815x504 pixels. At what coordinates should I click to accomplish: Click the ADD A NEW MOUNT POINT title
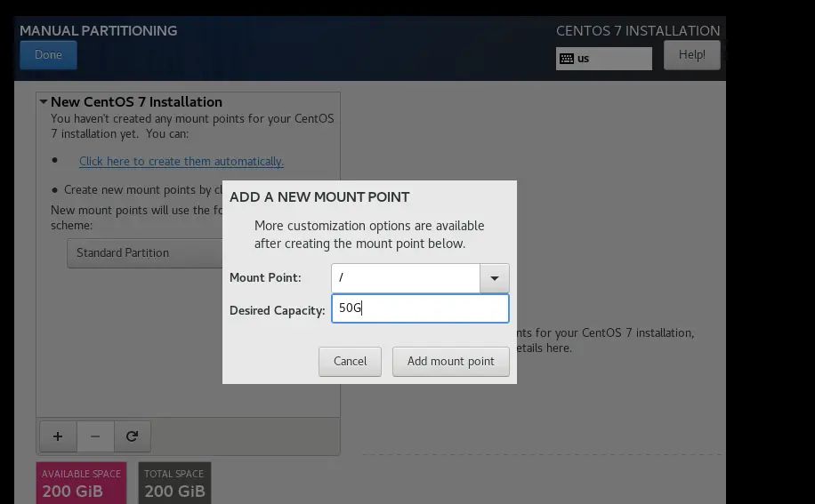(319, 197)
